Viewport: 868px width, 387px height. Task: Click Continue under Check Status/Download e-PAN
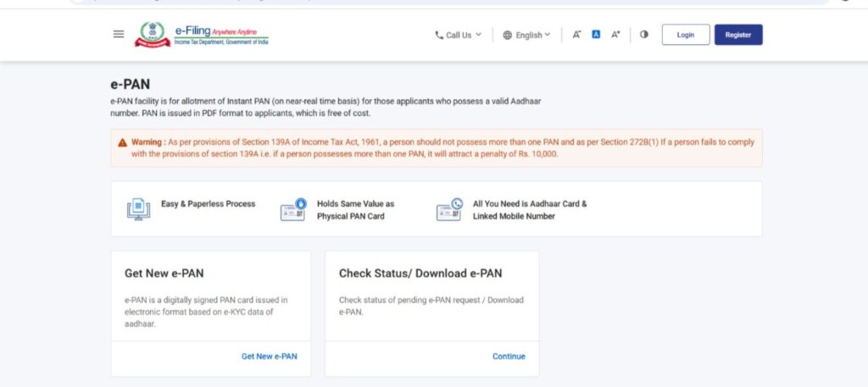point(509,357)
